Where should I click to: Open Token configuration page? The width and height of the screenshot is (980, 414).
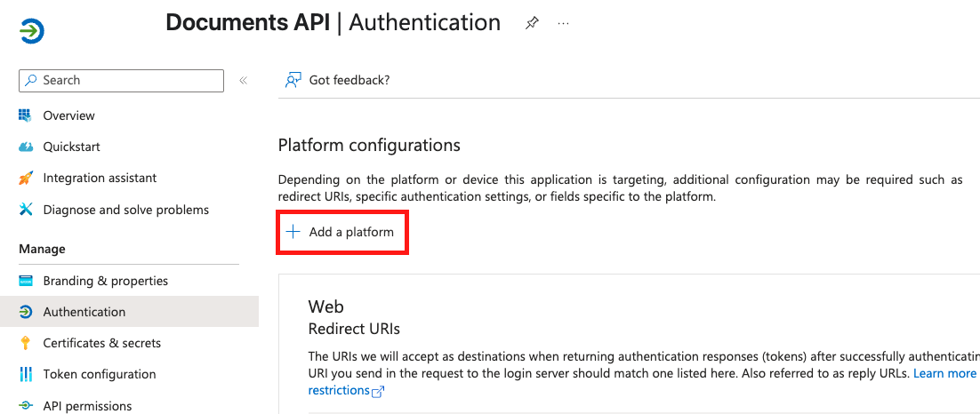(100, 374)
